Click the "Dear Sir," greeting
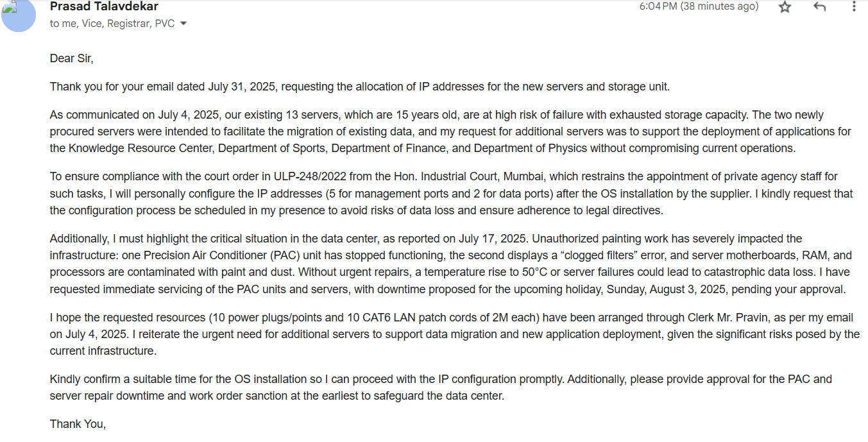Screen dimensions: 868x442 click(x=71, y=58)
